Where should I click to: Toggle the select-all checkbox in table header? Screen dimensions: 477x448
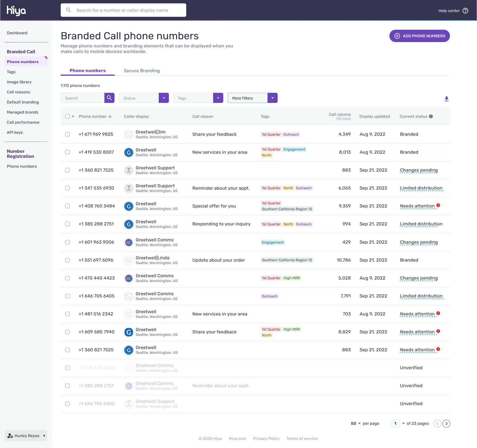tap(67, 116)
